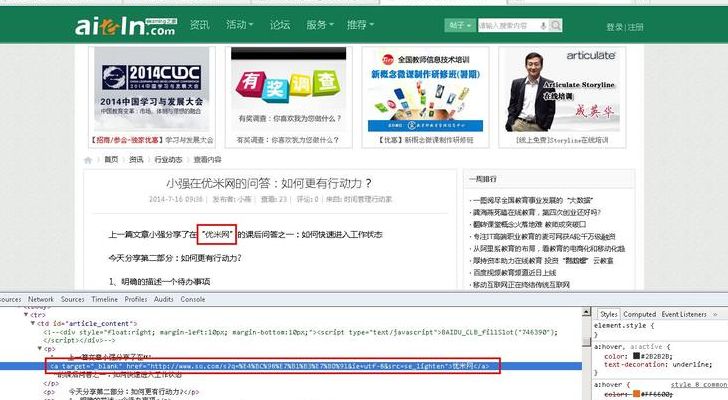Switch to the Network tab in DevTools
728x400 pixels.
coord(41,300)
